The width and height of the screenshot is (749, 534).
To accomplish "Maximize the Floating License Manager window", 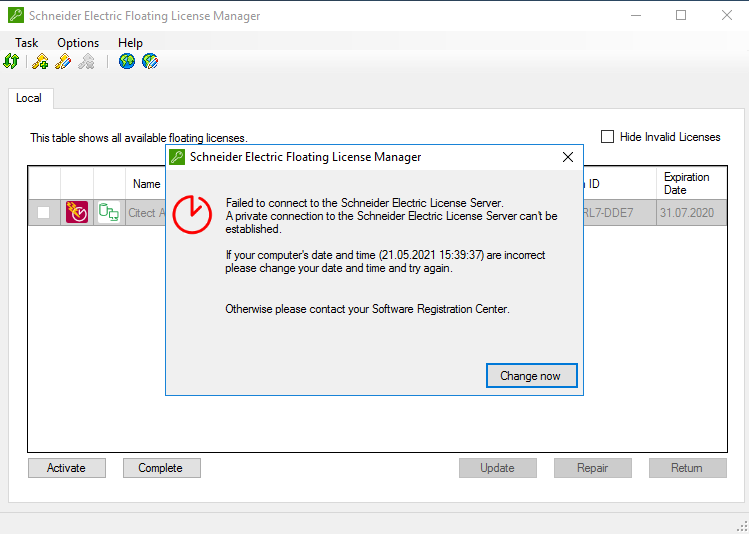I will click(x=681, y=15).
